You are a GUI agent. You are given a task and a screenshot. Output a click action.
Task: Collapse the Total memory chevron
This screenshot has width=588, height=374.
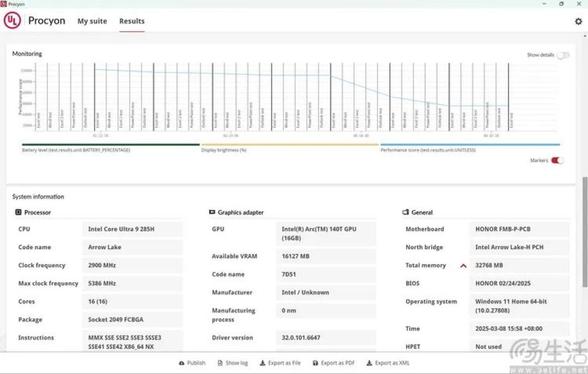point(463,266)
